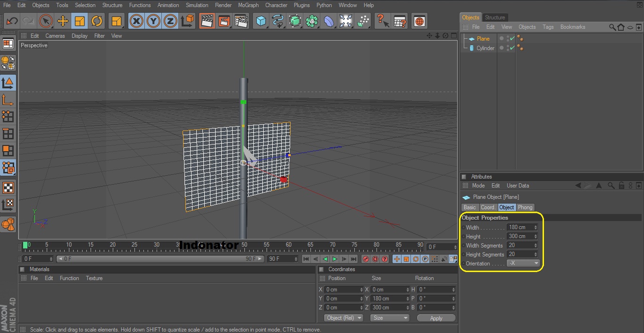Click the Height Segments stepper arrows
This screenshot has width=644, height=333.
535,254
